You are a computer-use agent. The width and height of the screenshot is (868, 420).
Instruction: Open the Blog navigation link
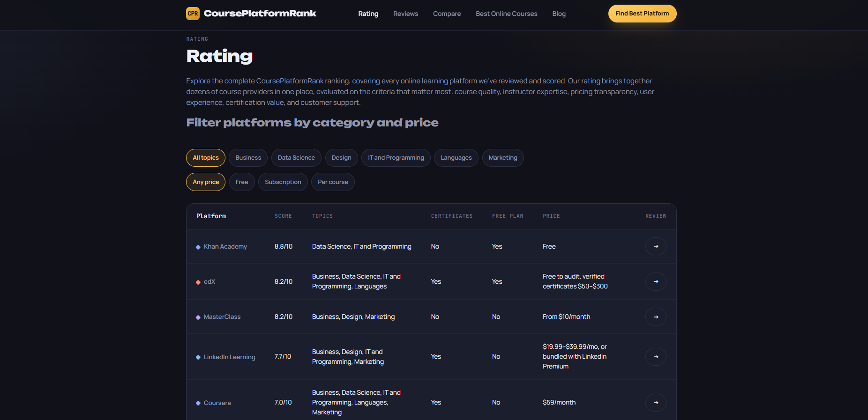[559, 14]
